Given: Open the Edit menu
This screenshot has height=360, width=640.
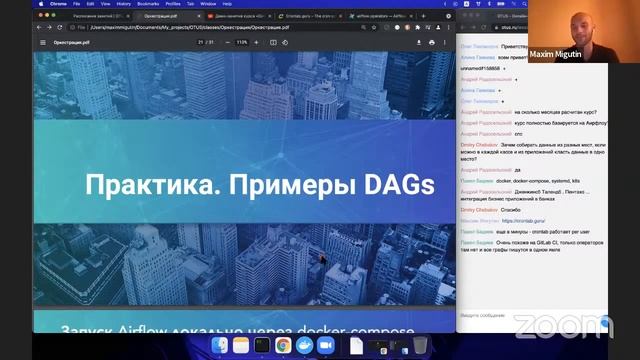Looking at the screenshot, I should pyautogui.click(x=90, y=4).
